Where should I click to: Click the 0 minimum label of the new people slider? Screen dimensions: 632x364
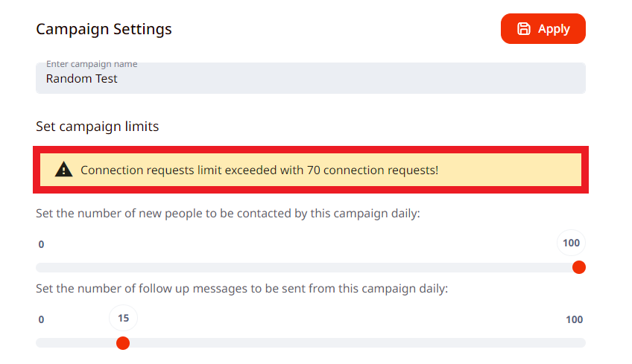[x=42, y=244]
